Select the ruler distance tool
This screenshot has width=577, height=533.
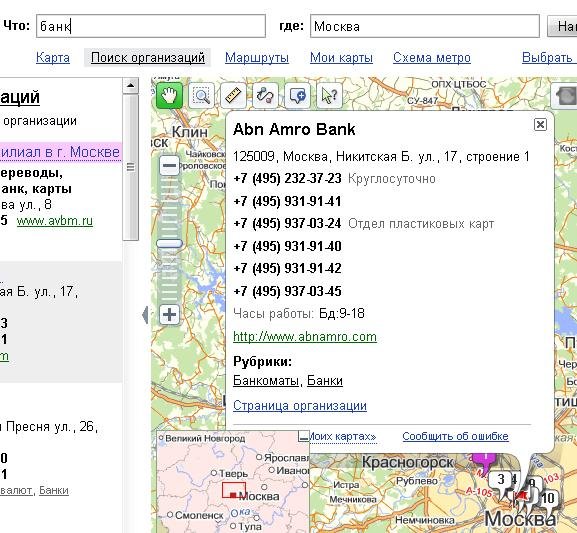click(x=233, y=96)
